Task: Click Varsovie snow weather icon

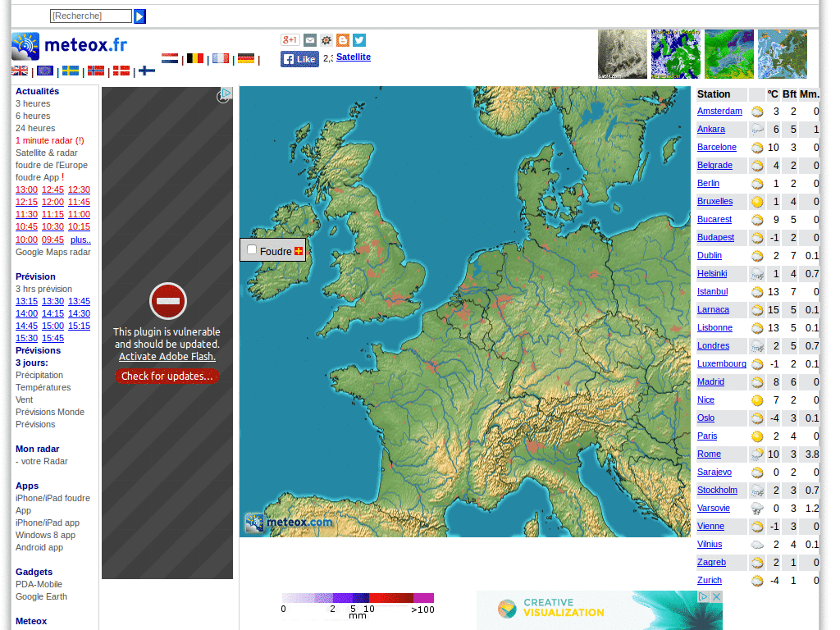Action: pyautogui.click(x=757, y=509)
